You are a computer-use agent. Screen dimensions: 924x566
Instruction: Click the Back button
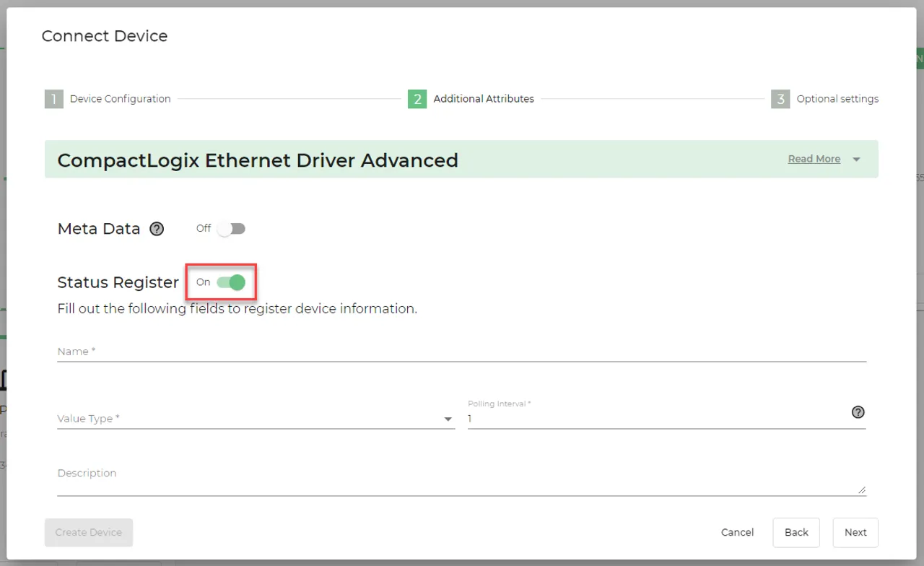(x=796, y=532)
